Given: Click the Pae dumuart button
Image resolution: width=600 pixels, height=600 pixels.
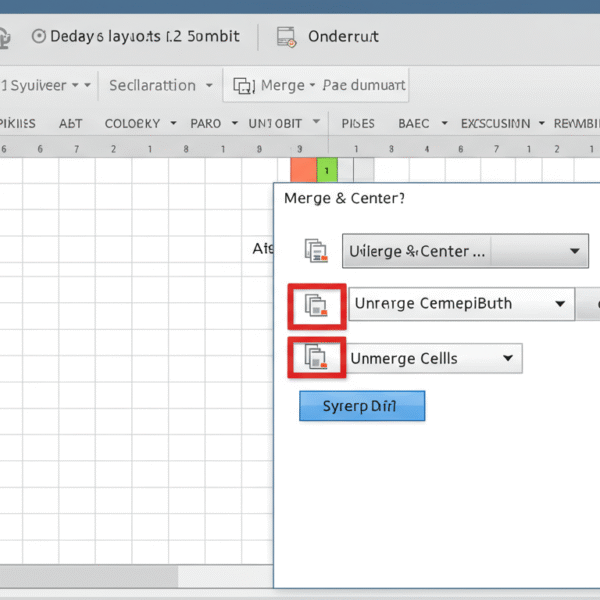Looking at the screenshot, I should click(364, 86).
